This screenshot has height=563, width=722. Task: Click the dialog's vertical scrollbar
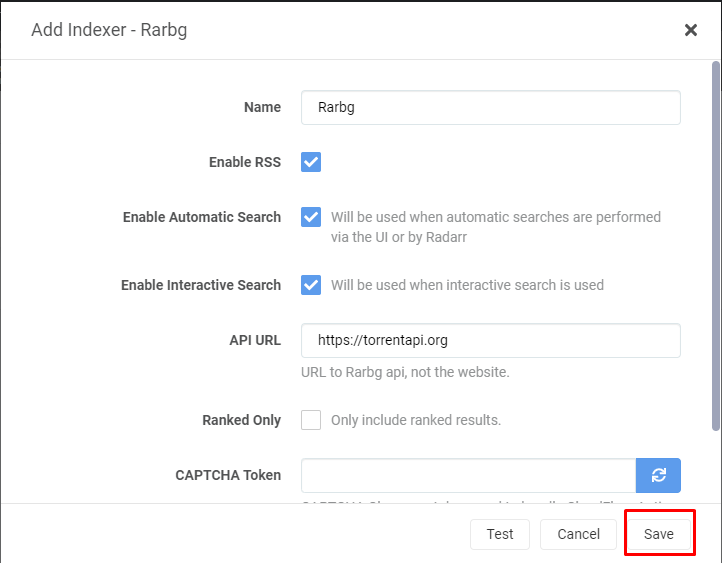(716, 246)
